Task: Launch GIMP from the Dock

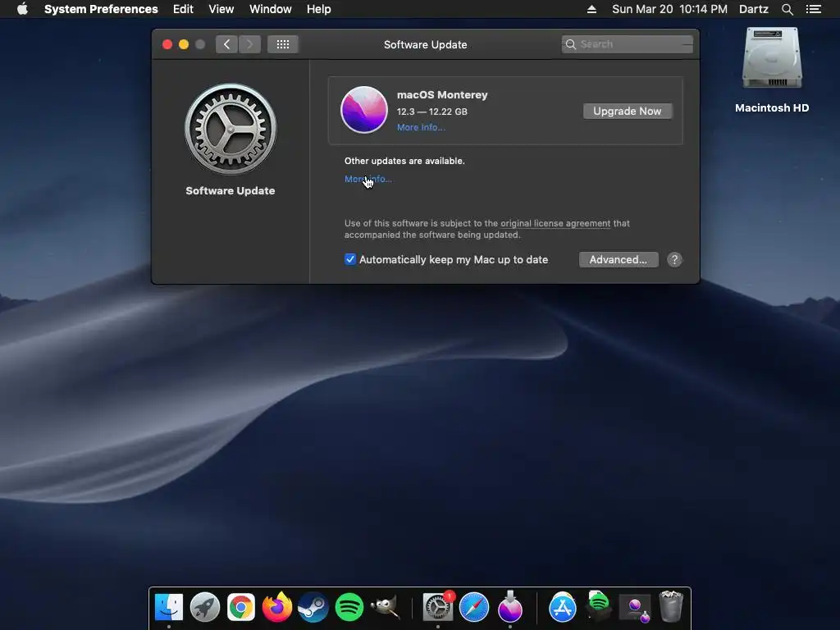Action: click(386, 607)
